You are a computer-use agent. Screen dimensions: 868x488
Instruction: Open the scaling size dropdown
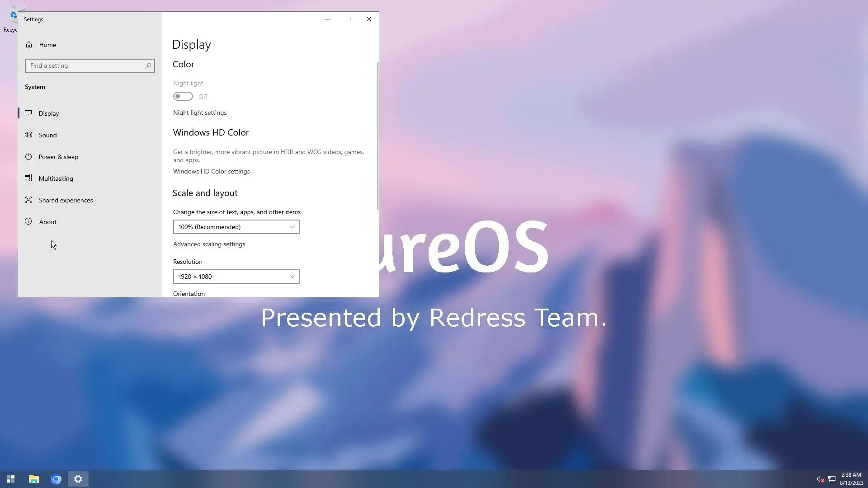tap(236, 227)
